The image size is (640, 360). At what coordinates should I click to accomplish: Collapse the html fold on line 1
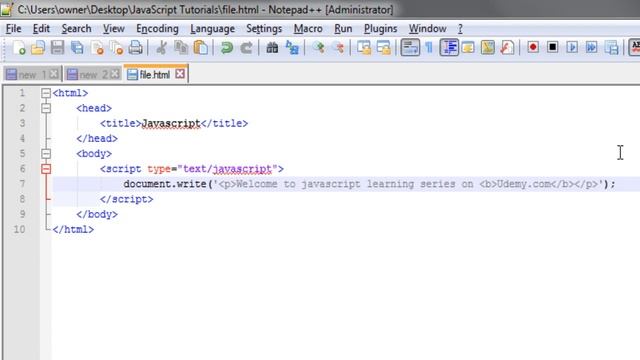(x=46, y=93)
